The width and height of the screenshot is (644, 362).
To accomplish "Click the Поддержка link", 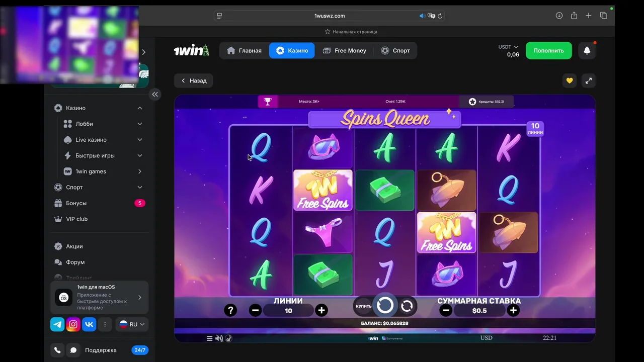I will (101, 350).
